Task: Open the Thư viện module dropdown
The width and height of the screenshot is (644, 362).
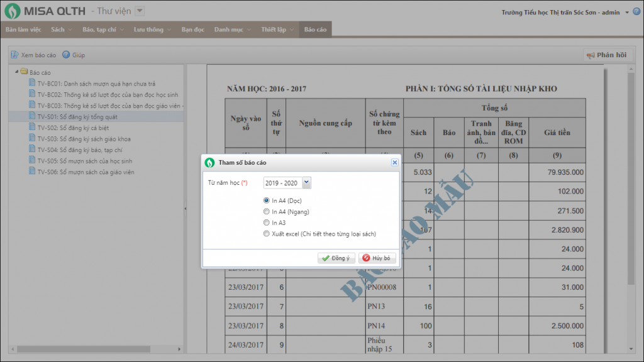Action: coord(140,11)
